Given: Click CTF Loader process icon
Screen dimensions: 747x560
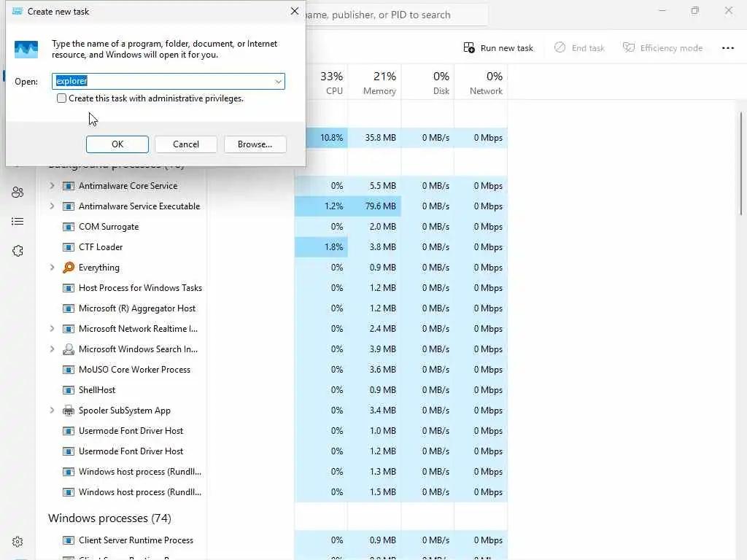Looking at the screenshot, I should click(69, 247).
